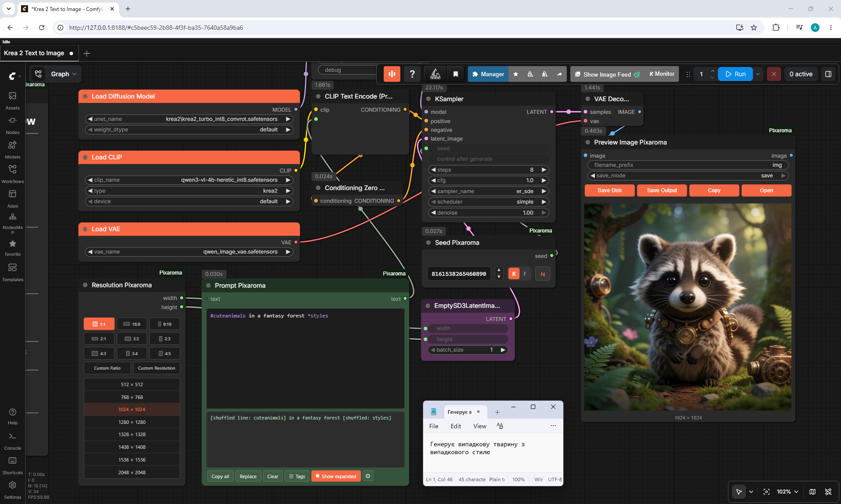Open the Nodes library sidebar
Viewport: 841px width, 504px height.
[x=12, y=125]
